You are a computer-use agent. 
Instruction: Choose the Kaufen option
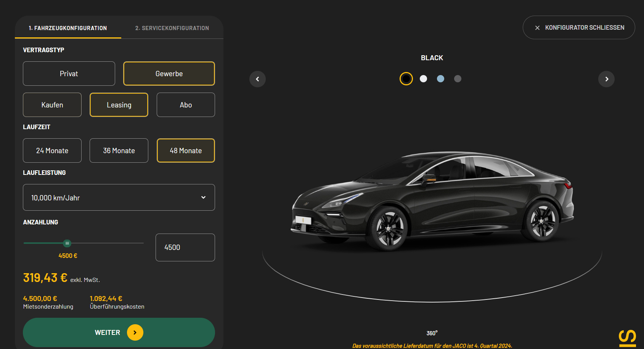[x=52, y=105]
